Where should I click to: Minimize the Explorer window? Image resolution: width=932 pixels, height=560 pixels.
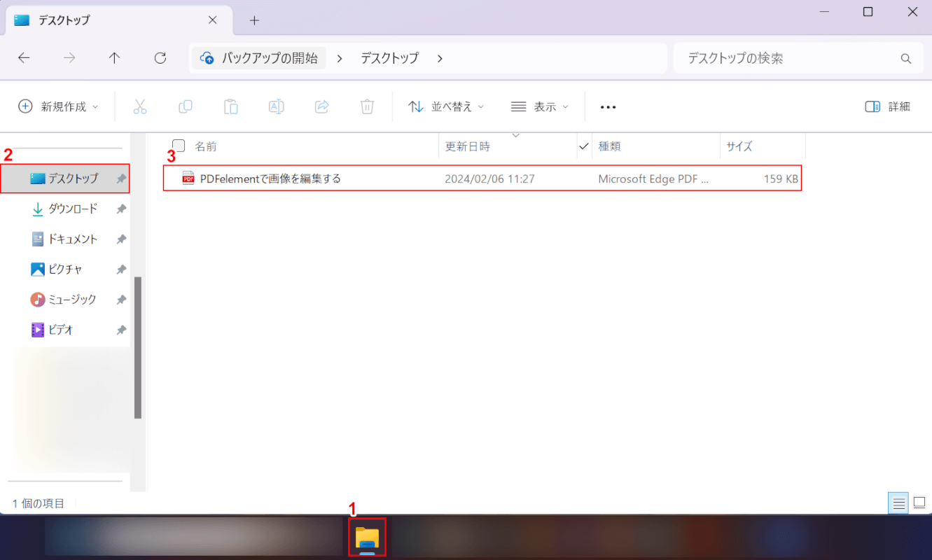point(823,12)
